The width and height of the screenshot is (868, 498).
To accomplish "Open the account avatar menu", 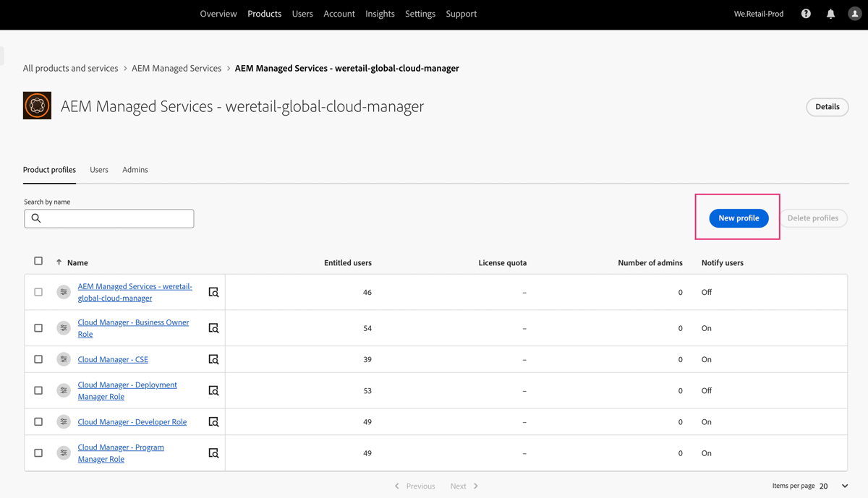I will pyautogui.click(x=854, y=13).
